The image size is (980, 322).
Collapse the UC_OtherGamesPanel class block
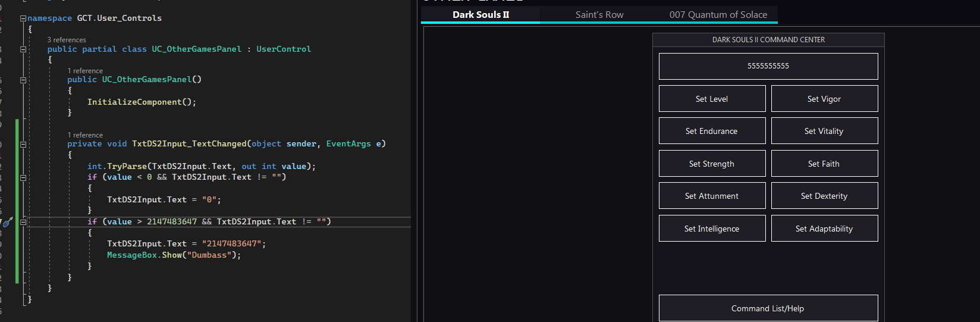23,49
